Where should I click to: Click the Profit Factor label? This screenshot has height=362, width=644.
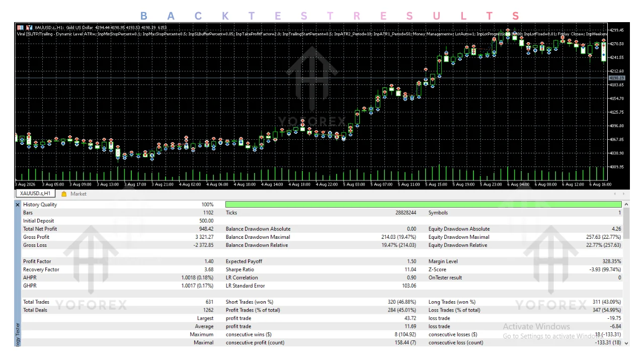[37, 261]
